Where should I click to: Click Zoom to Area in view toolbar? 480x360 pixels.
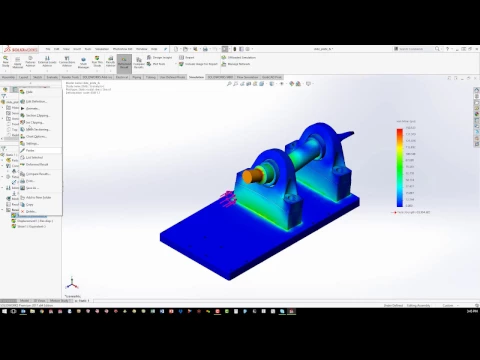click(236, 84)
